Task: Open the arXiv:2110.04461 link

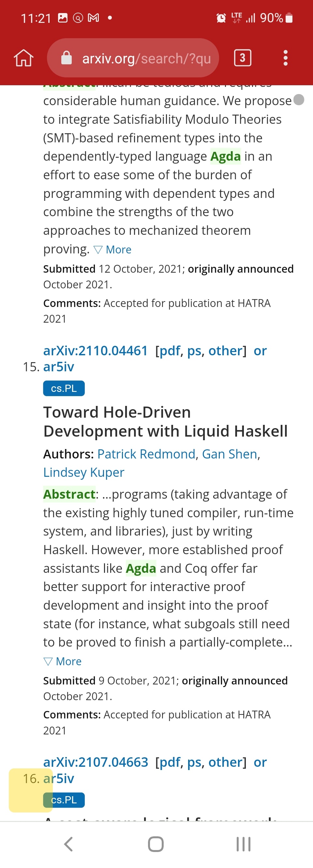Action: [x=96, y=350]
